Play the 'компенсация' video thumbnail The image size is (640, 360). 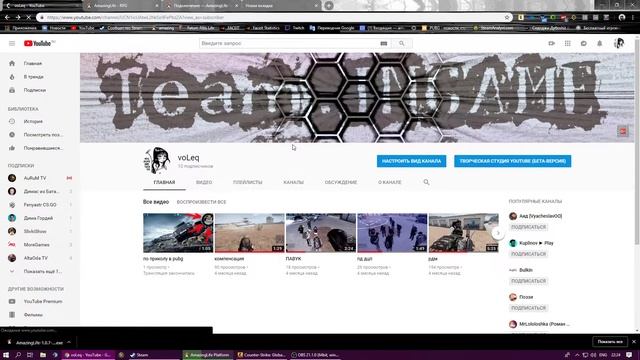click(249, 233)
